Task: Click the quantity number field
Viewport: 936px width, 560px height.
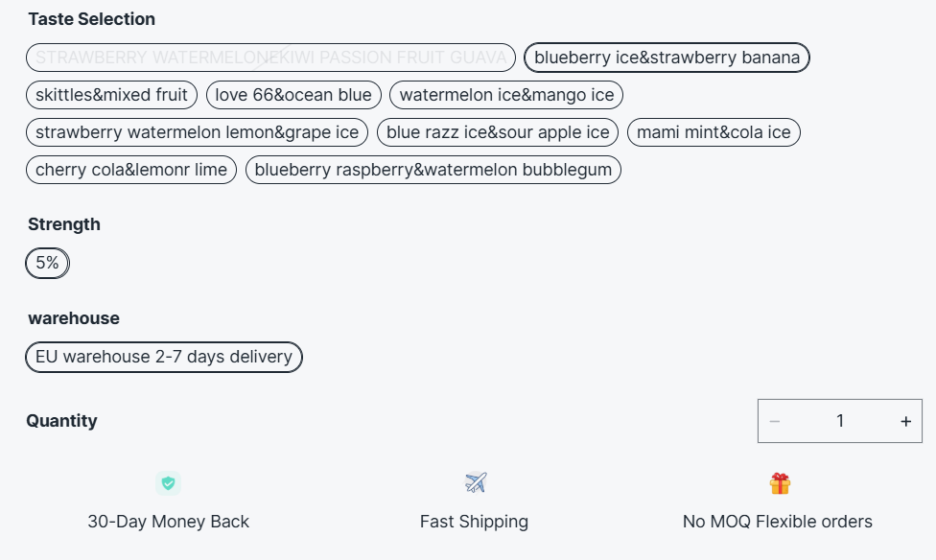Action: point(840,421)
